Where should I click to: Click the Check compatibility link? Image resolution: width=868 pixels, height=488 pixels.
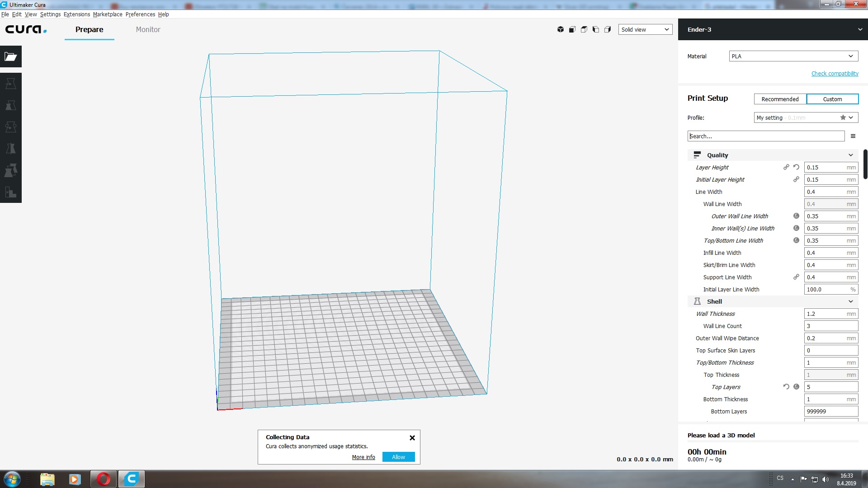coord(835,73)
